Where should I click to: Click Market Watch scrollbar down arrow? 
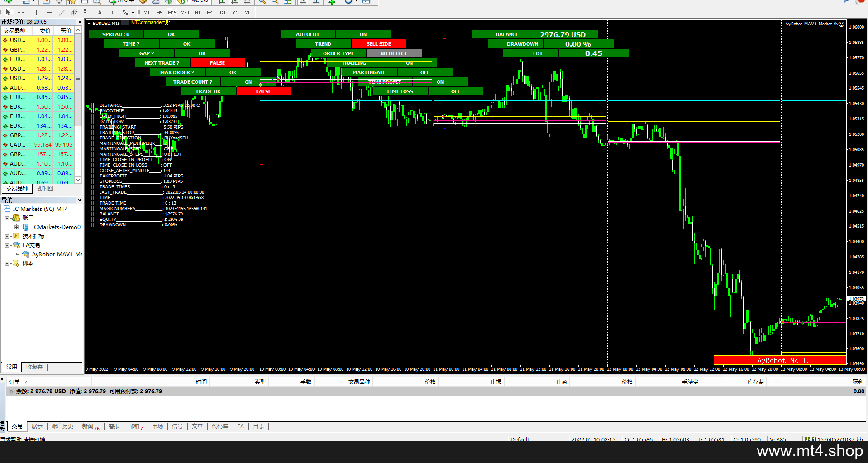click(x=78, y=180)
